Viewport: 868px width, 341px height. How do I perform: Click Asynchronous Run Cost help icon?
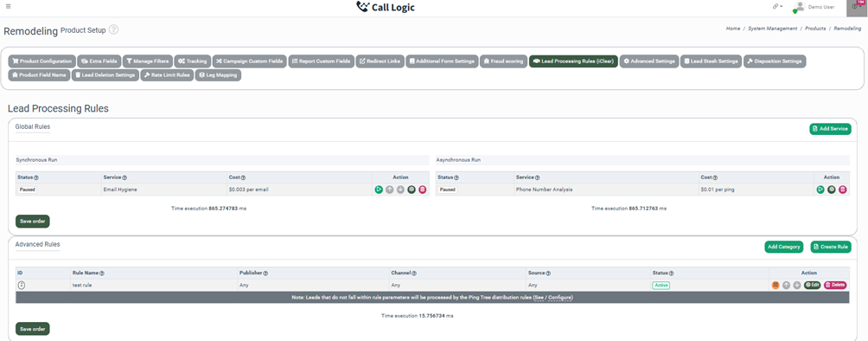715,178
